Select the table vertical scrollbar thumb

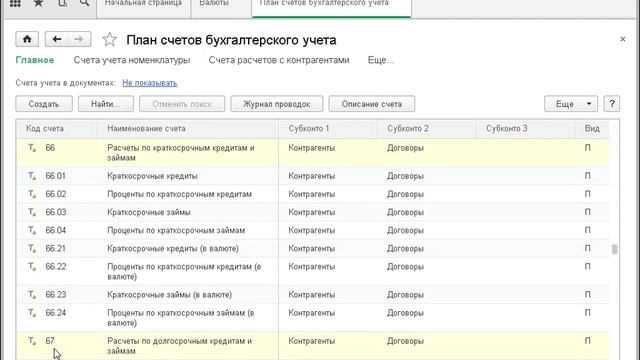(x=614, y=249)
